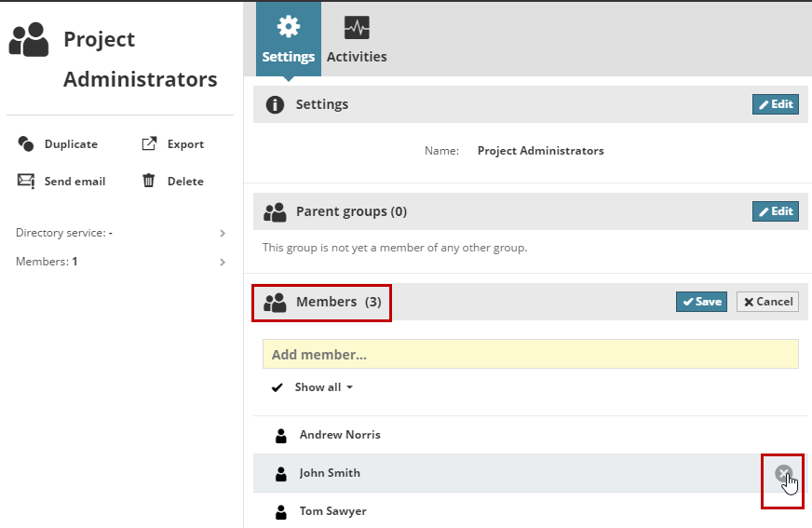Click Edit in the Parent groups section
Image resolution: width=812 pixels, height=528 pixels.
click(x=775, y=211)
